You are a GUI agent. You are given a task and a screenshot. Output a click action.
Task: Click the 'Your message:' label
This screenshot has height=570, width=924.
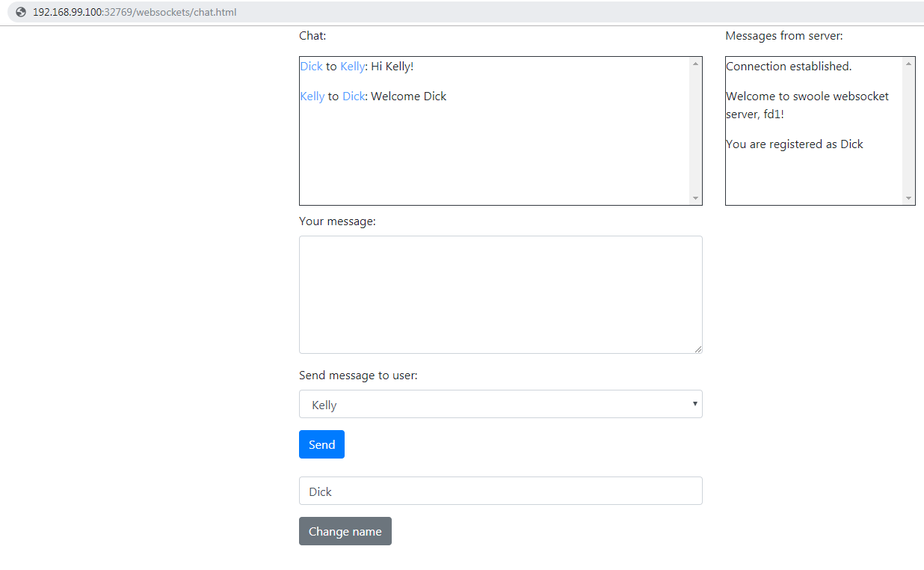(x=337, y=221)
